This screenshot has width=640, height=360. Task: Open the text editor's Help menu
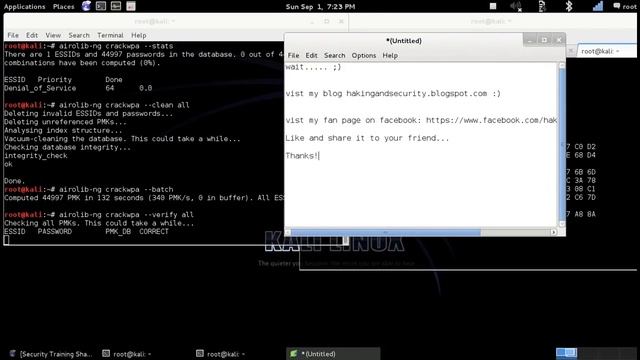pyautogui.click(x=390, y=56)
